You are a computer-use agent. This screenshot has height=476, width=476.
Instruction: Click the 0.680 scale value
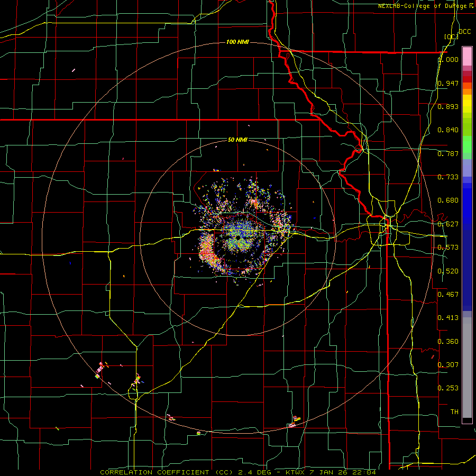(448, 200)
